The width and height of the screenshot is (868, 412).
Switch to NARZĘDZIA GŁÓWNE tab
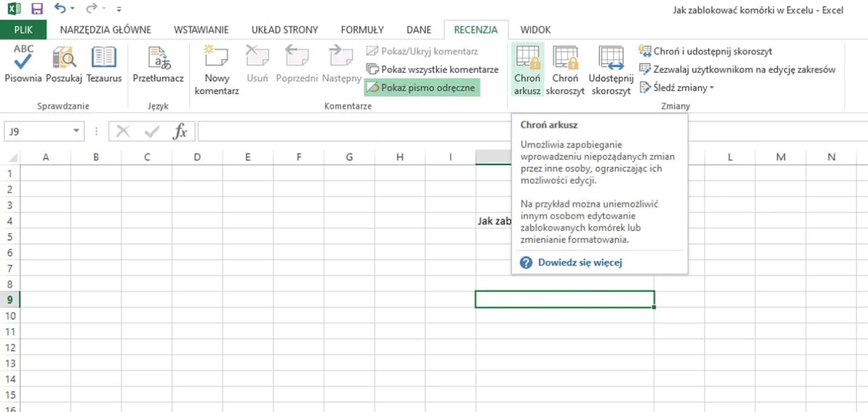(x=105, y=30)
